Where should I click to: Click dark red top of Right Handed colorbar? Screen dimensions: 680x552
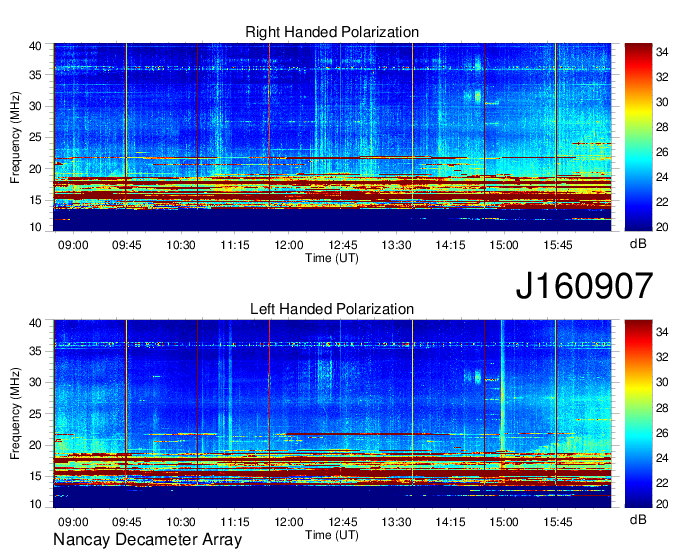[x=638, y=49]
